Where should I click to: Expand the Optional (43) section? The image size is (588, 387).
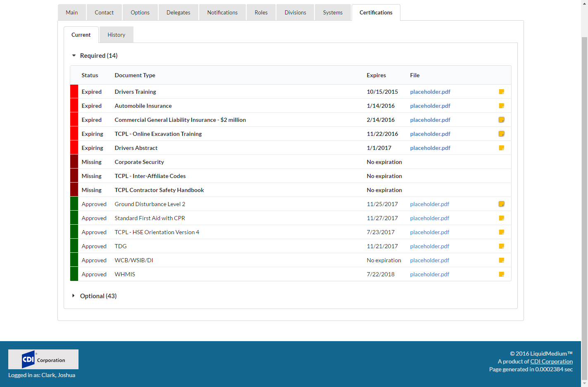pos(74,296)
